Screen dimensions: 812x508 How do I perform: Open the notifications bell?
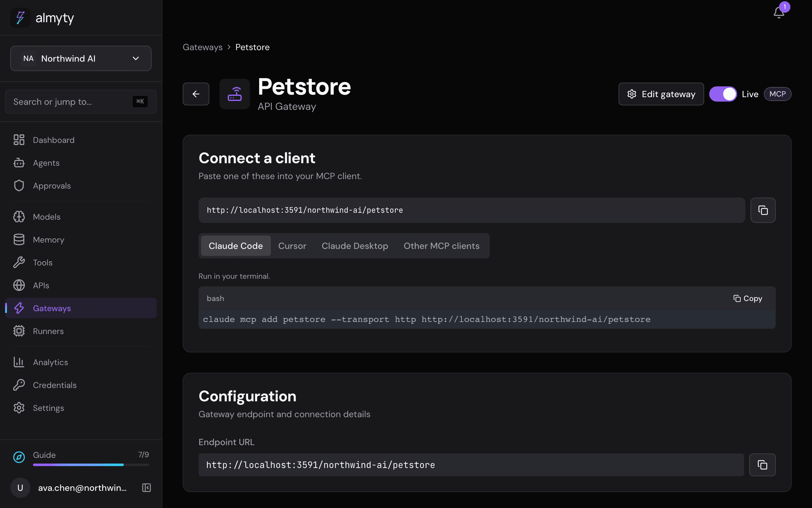(779, 13)
